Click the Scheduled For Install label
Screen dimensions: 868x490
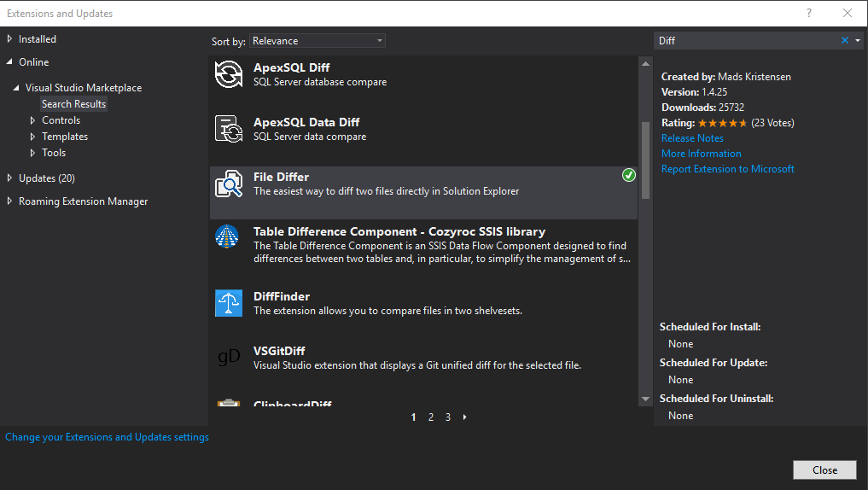coord(710,327)
